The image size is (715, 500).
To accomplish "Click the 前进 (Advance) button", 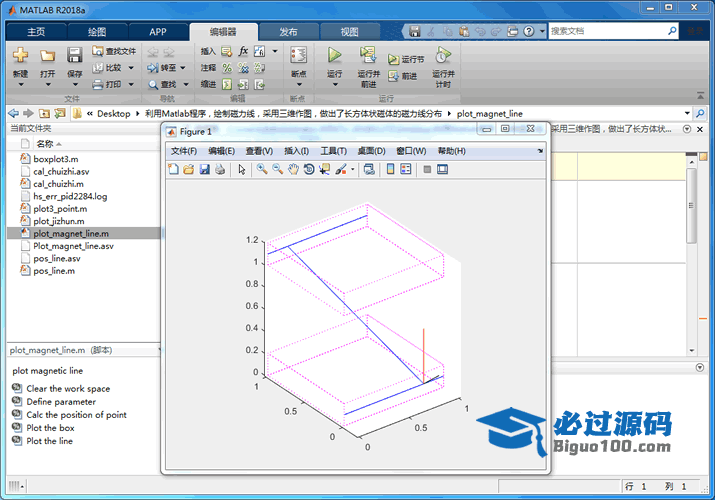I will (403, 76).
